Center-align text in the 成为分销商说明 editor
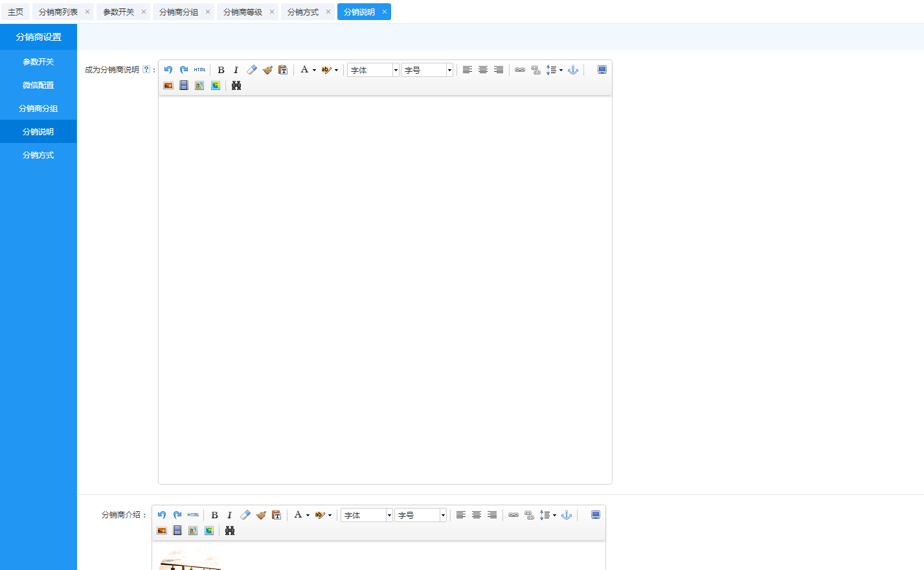924x570 pixels. click(x=483, y=70)
